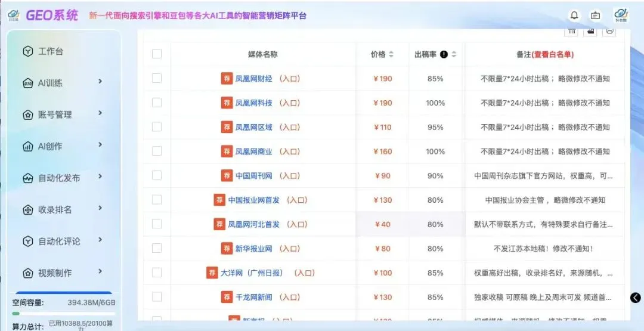Open the 中国周刊网 media link
The width and height of the screenshot is (644, 331).
(x=254, y=176)
